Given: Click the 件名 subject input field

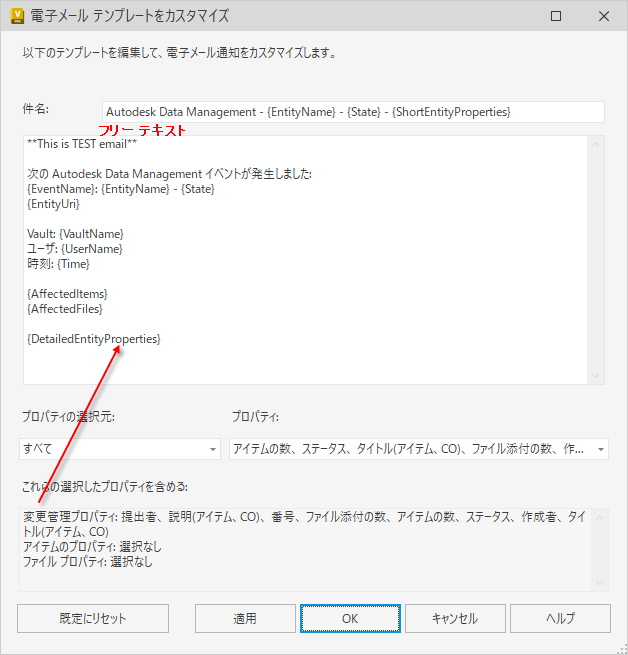Looking at the screenshot, I should click(353, 112).
